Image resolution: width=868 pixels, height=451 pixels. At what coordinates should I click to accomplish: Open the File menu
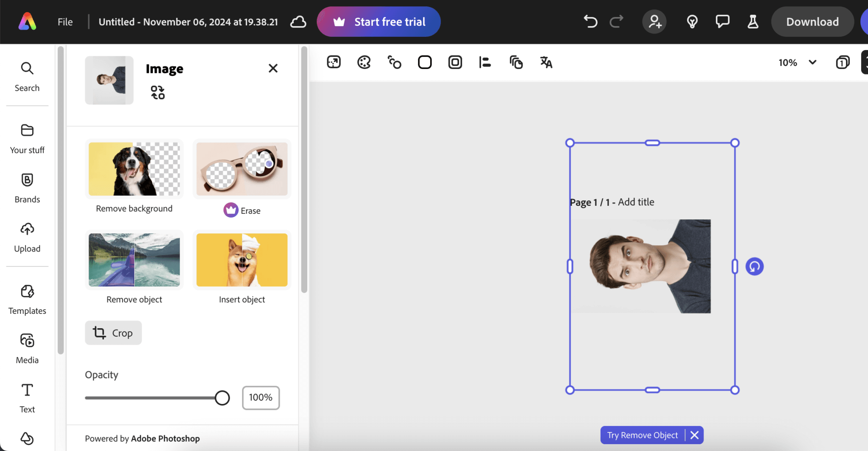coord(65,22)
